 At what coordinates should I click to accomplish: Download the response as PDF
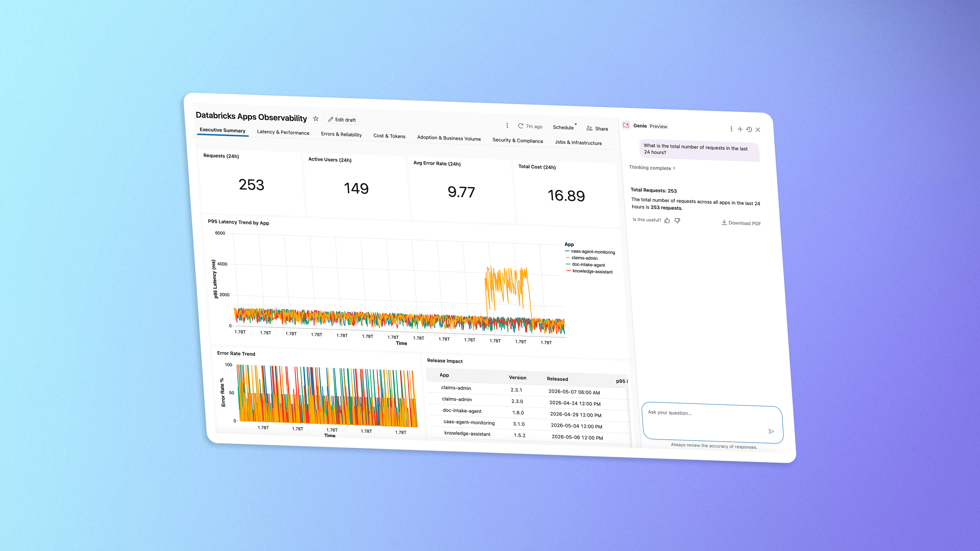click(741, 223)
